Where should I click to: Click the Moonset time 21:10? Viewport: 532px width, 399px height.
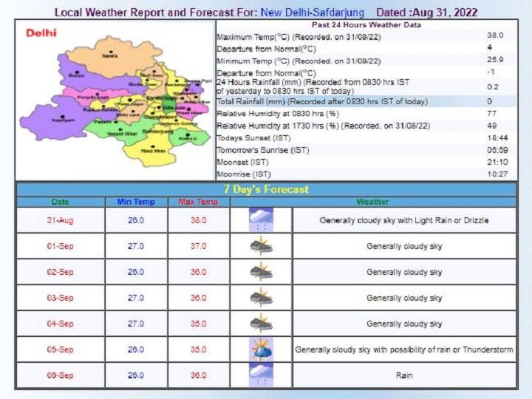(x=497, y=162)
